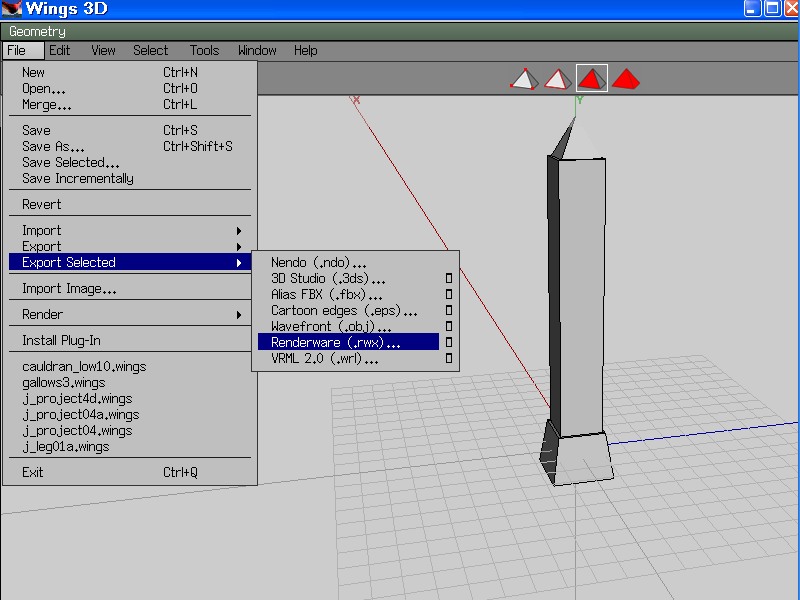Screen dimensions: 800x600
Task: Select edge selection mode pyramid icon
Action: [558, 79]
